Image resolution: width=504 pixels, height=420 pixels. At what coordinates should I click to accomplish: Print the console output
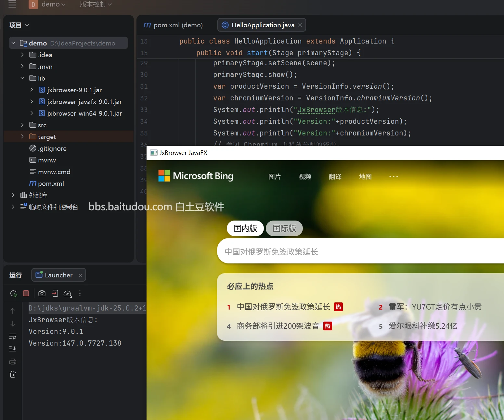[13, 362]
